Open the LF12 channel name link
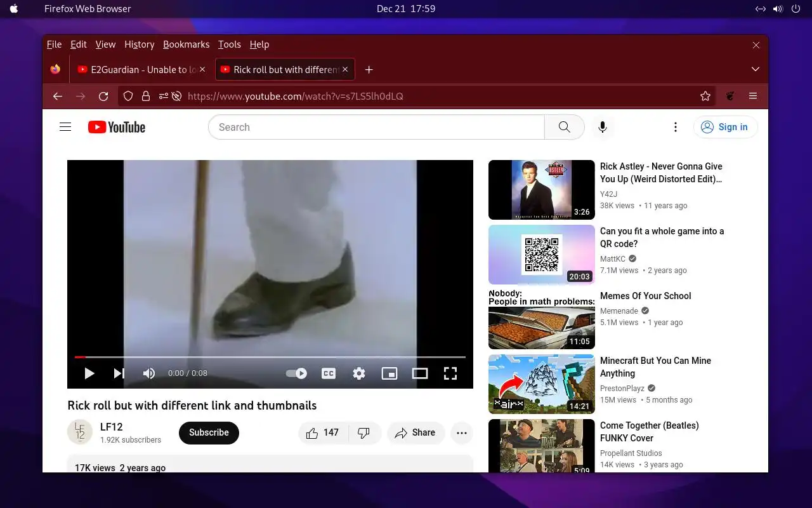 coord(112,427)
